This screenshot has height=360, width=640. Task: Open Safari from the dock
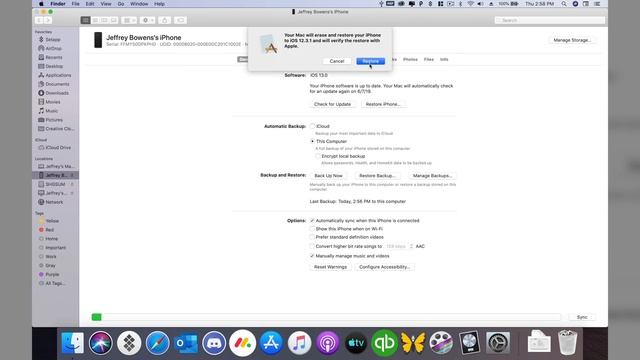[158, 342]
